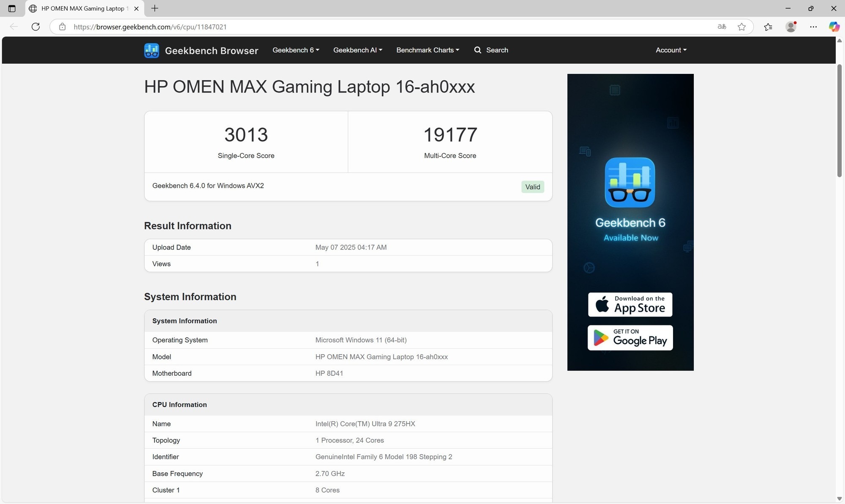Click the Geekbench Browser logo icon

pyautogui.click(x=152, y=50)
